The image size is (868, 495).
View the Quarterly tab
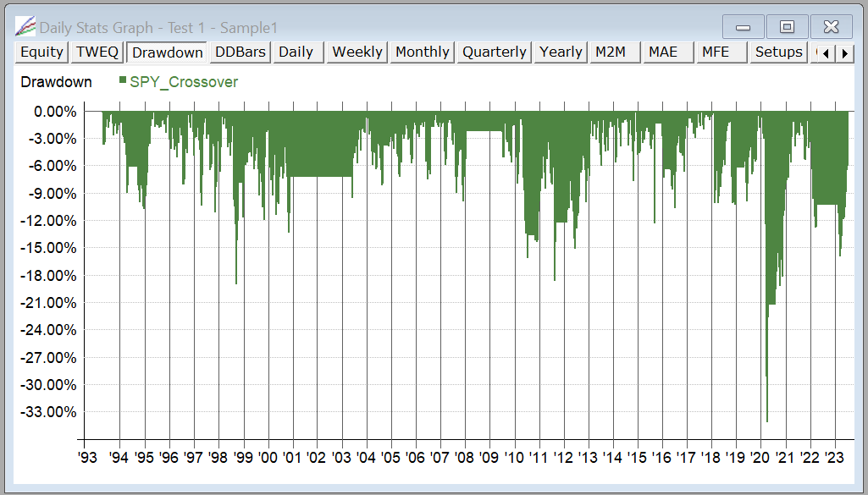pyautogui.click(x=494, y=52)
